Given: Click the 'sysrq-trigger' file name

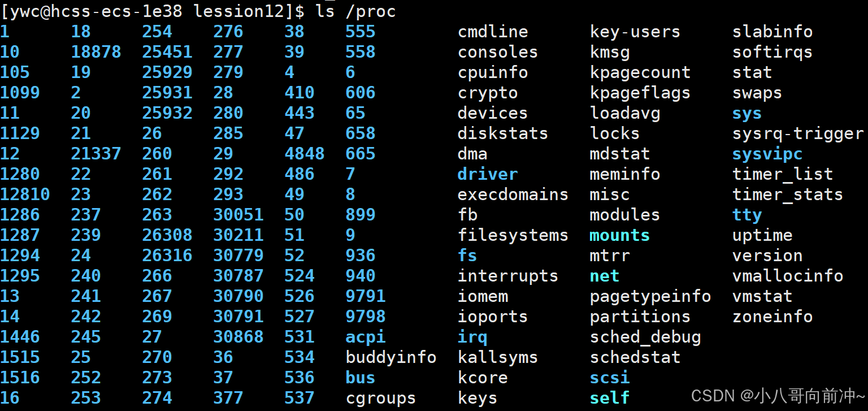Looking at the screenshot, I should point(797,133).
